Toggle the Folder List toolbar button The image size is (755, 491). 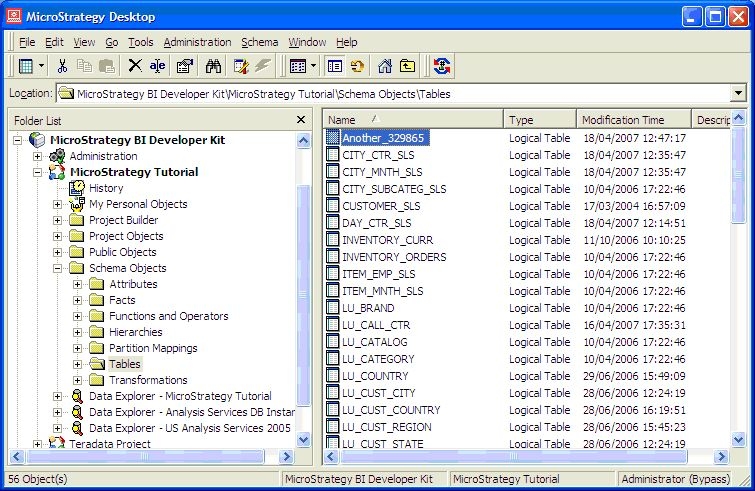coord(335,66)
